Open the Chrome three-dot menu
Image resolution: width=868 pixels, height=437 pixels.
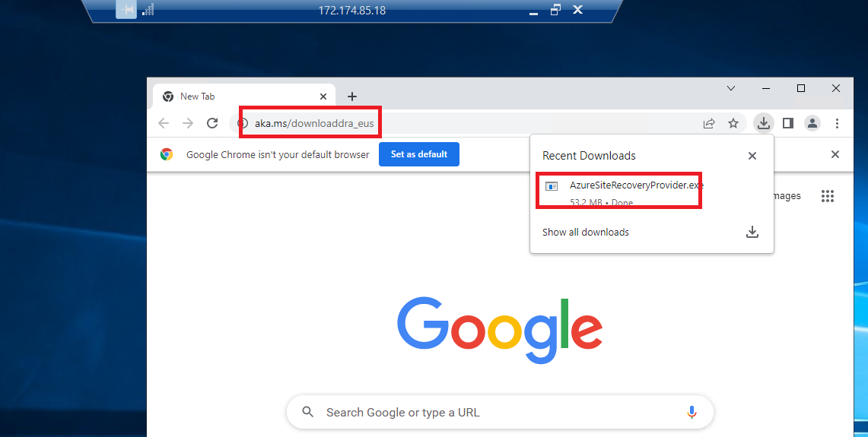(x=837, y=123)
